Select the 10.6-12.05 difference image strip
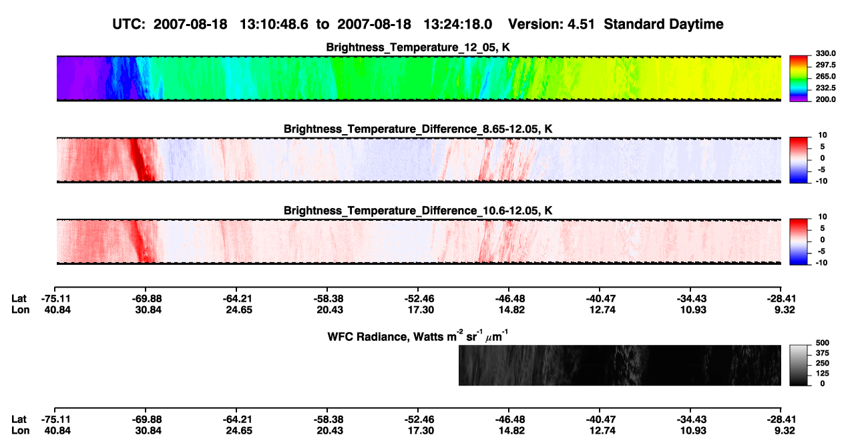The image size is (868, 445). [419, 242]
